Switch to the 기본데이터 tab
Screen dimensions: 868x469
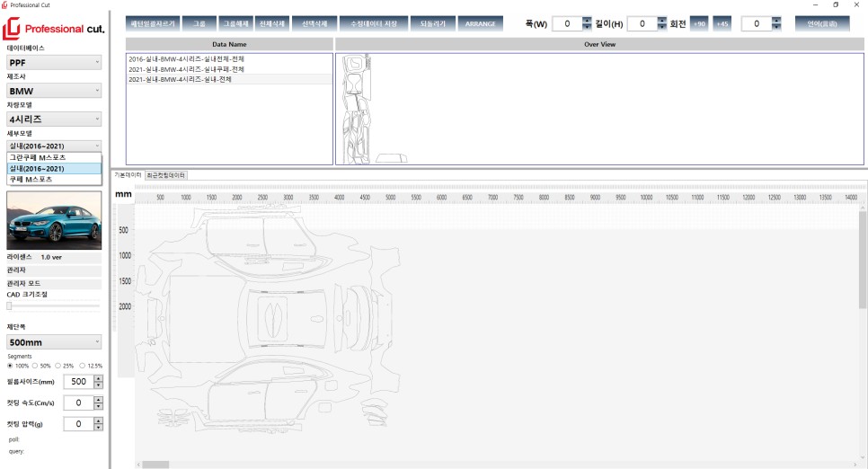128,175
